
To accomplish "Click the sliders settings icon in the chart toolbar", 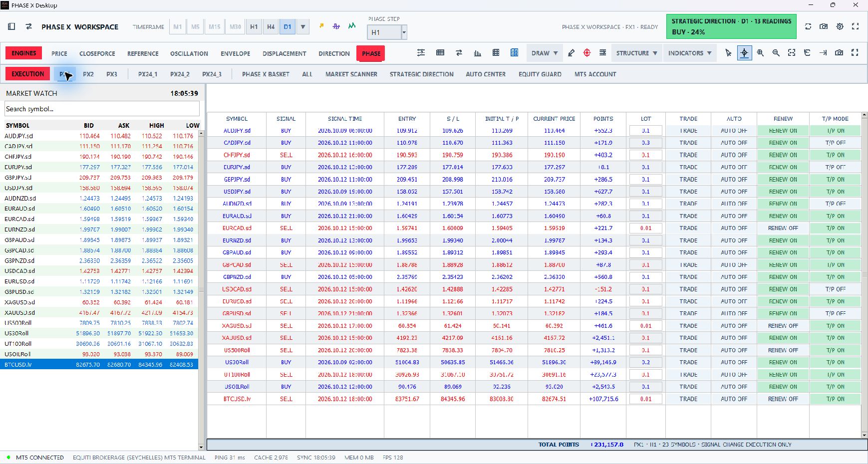I will point(421,53).
